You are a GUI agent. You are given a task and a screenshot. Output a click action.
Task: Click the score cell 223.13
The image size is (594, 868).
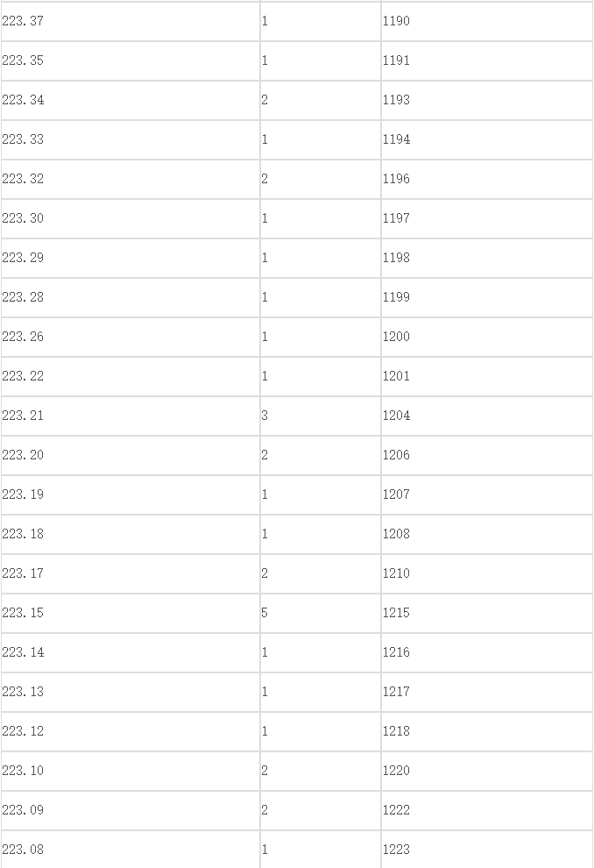tap(131, 692)
